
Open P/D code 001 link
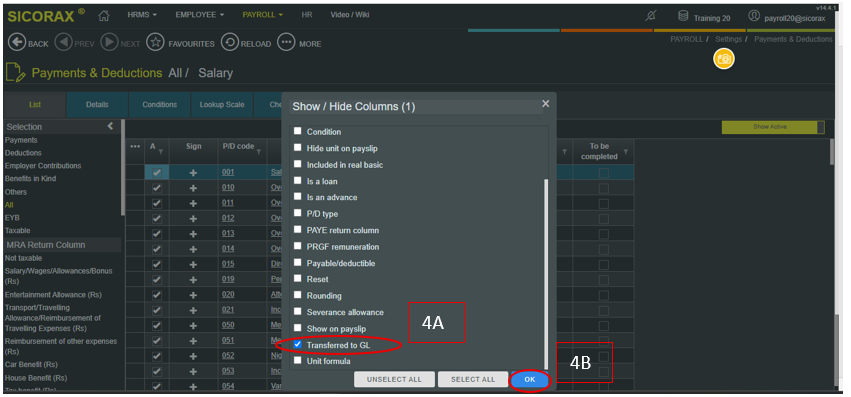[228, 172]
